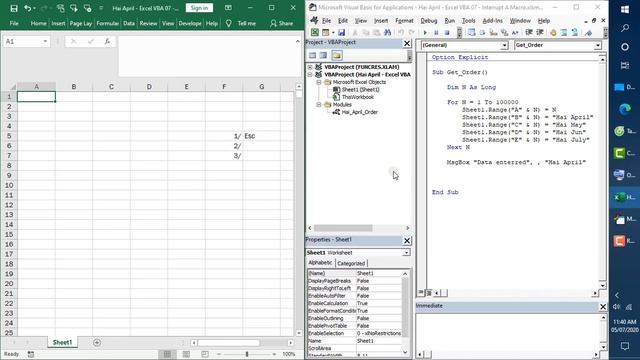Click the View Microsoft Excel icon in VBA toolbar

tap(315, 32)
